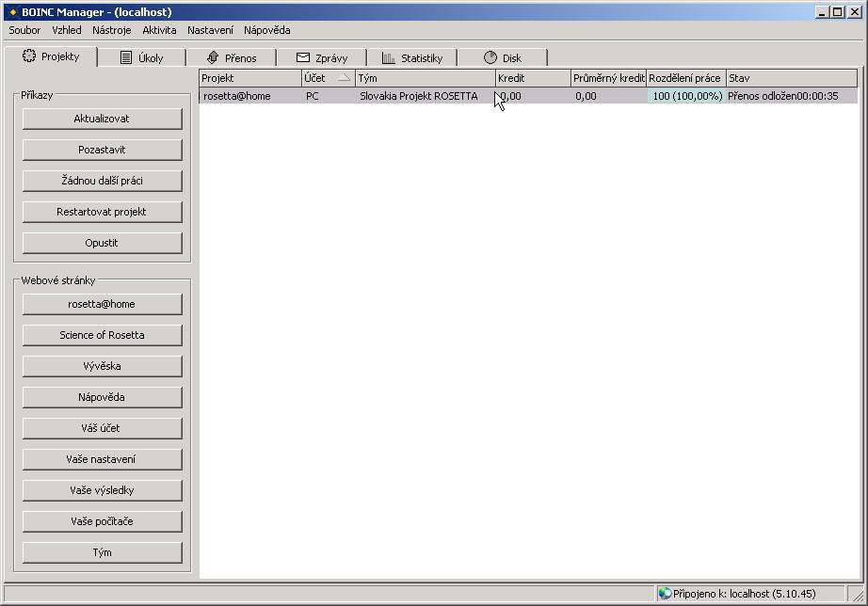Click the Žádnou další práci button

coord(102,181)
